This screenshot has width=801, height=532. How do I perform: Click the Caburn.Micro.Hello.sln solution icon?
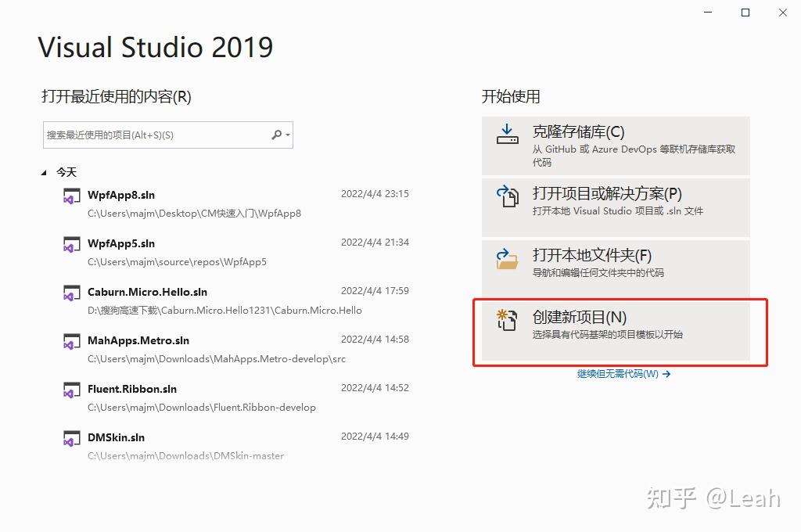(x=71, y=293)
